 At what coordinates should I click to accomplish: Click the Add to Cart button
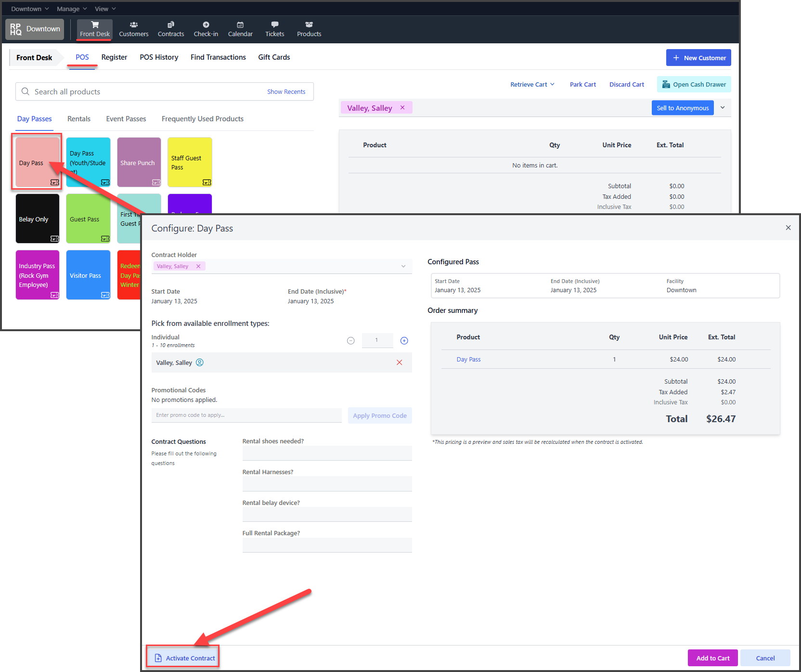pos(712,658)
